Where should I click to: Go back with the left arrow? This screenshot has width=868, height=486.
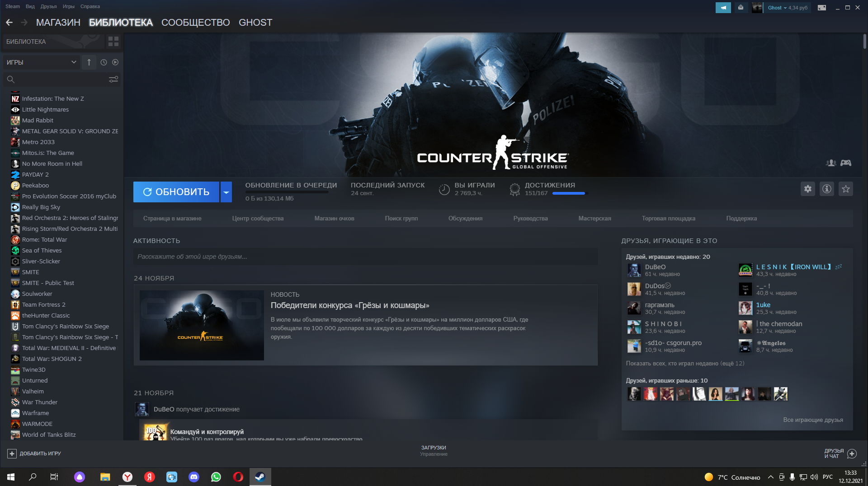(x=9, y=22)
